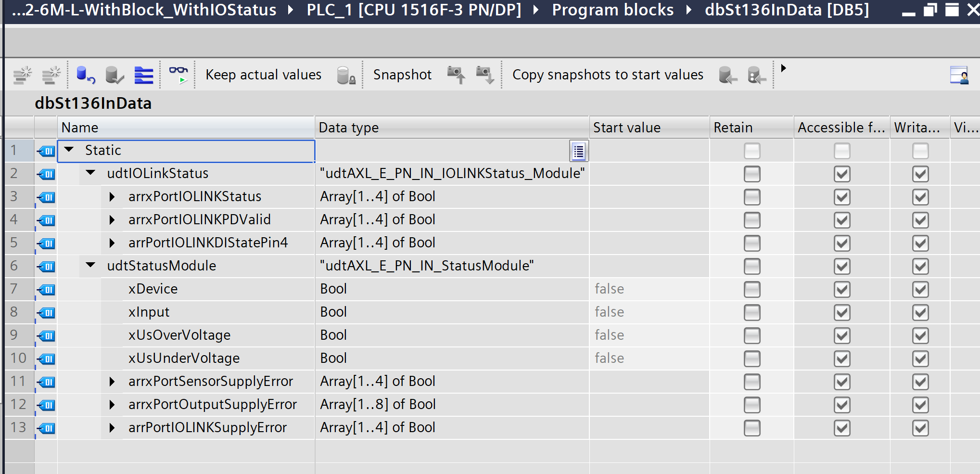Click the Expand all rows icon in toolbar
Image resolution: width=980 pixels, height=474 pixels.
coord(143,75)
